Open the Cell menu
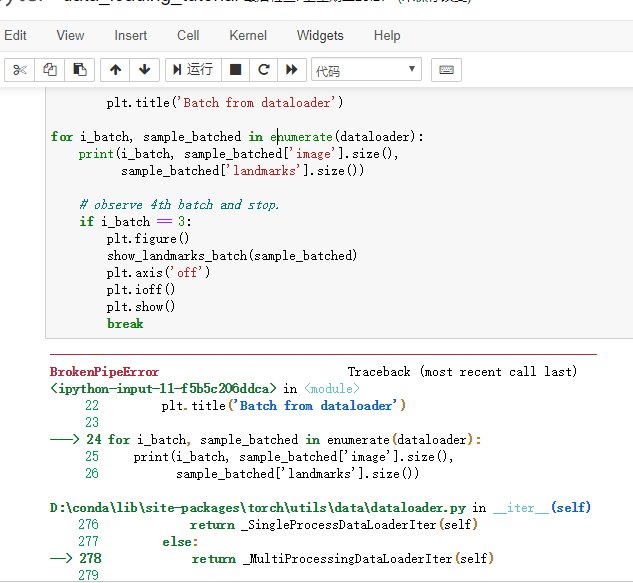Image resolution: width=633 pixels, height=583 pixels. (188, 35)
